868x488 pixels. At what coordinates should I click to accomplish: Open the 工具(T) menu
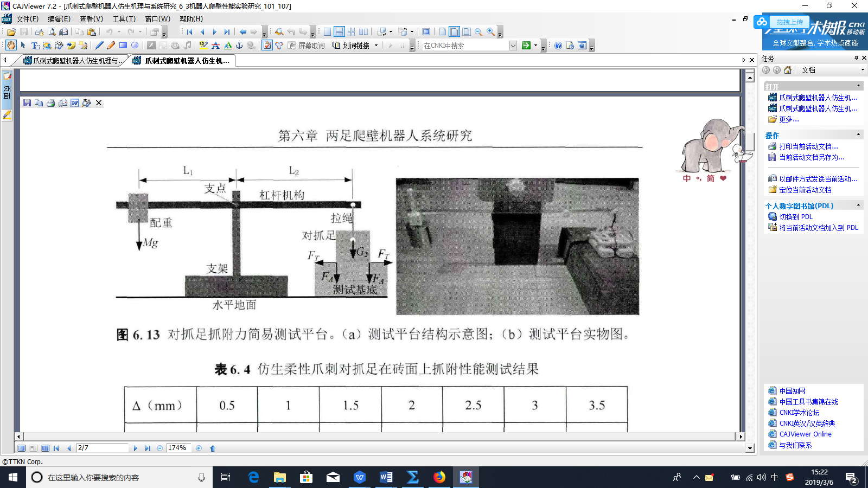pos(124,19)
